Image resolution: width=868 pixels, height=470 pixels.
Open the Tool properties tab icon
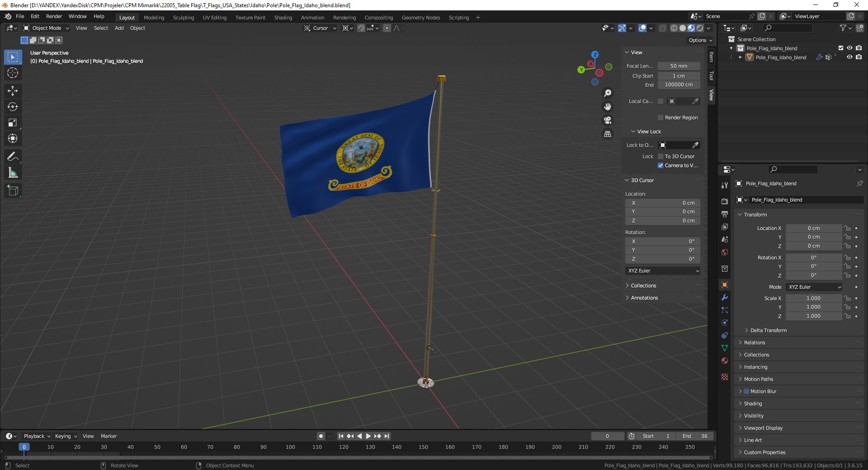point(725,185)
